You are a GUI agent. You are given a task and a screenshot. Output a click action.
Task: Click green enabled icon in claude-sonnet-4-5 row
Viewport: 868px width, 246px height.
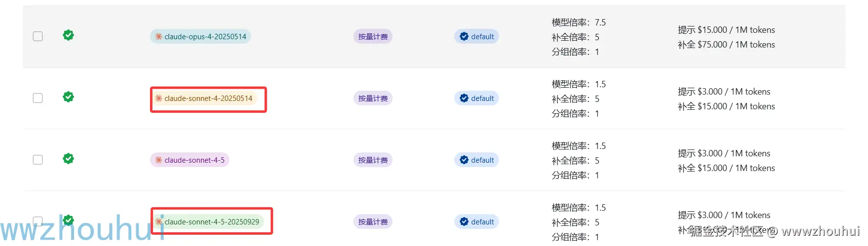69,159
